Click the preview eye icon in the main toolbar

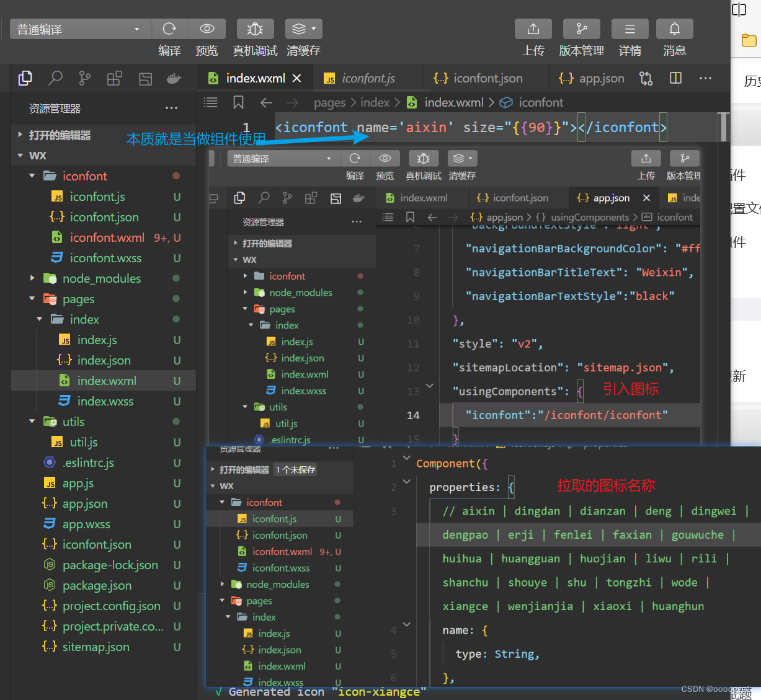207,29
